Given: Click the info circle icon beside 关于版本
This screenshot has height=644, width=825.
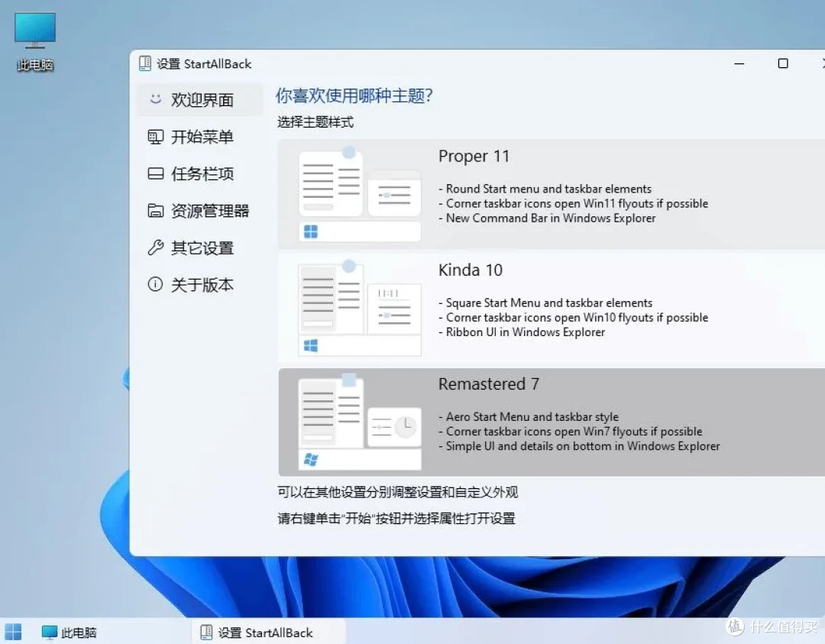Looking at the screenshot, I should [x=155, y=285].
